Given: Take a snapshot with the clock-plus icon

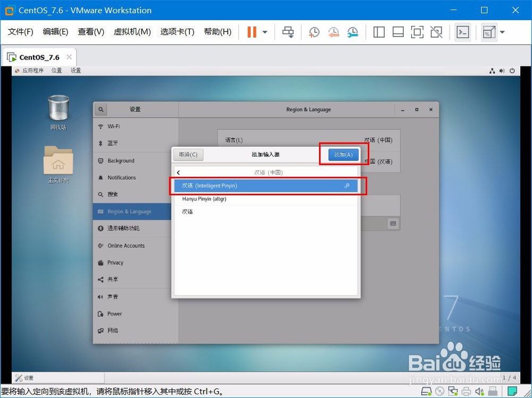Looking at the screenshot, I should tap(314, 32).
